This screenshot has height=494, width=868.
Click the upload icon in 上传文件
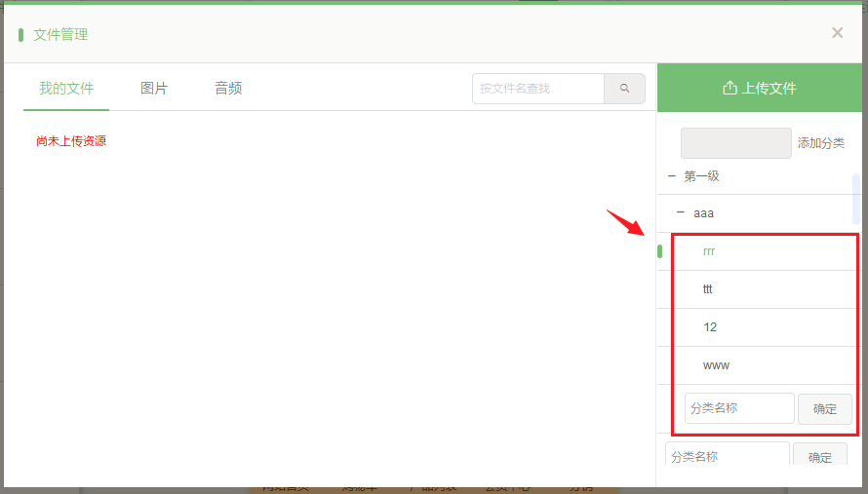pyautogui.click(x=730, y=88)
